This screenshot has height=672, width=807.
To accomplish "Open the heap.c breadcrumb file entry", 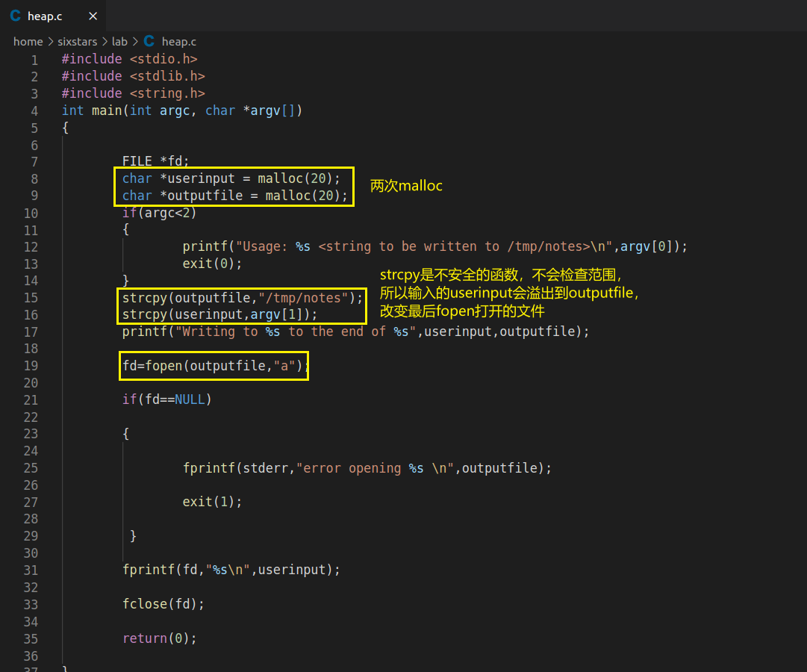I will coord(178,42).
